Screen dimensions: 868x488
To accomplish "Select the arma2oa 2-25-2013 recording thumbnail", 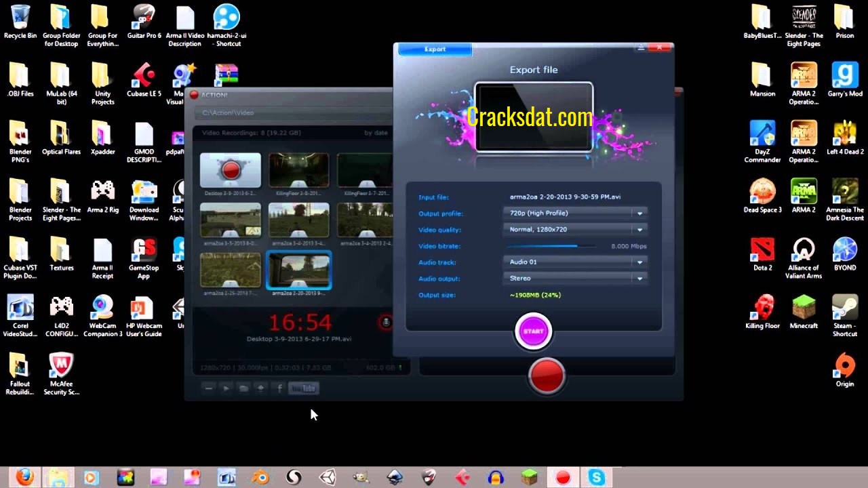I will click(x=231, y=270).
